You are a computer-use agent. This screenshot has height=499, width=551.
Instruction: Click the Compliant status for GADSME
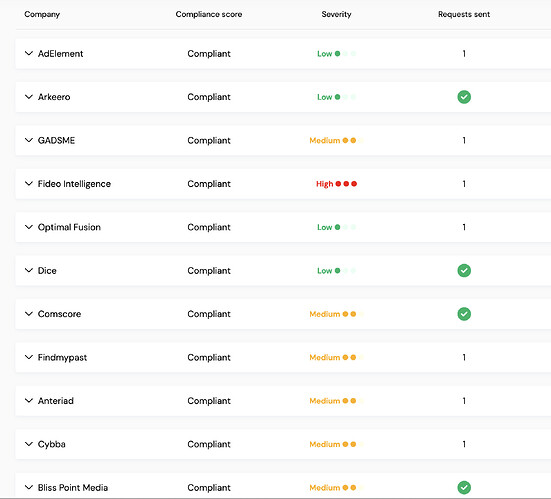(209, 141)
